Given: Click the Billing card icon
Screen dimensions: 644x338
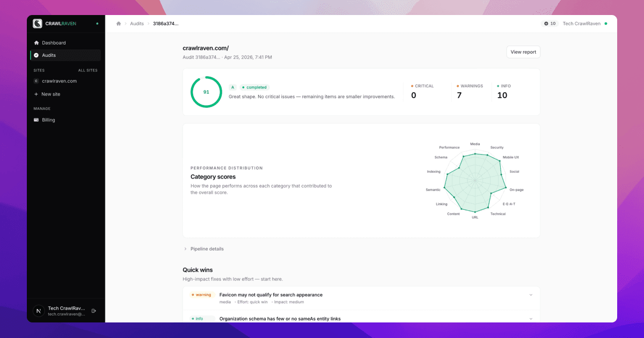Looking at the screenshot, I should [36, 120].
